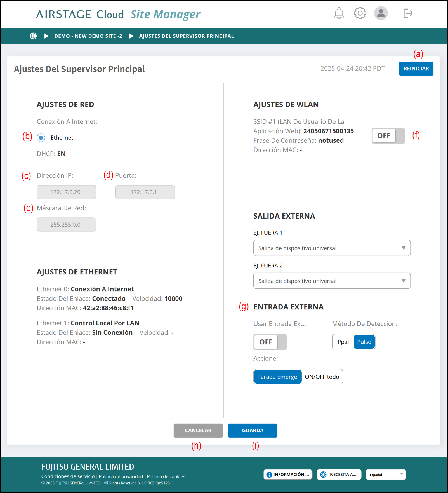Select Ppal detection method option
Viewport: 448px width, 493px height.
pyautogui.click(x=343, y=342)
